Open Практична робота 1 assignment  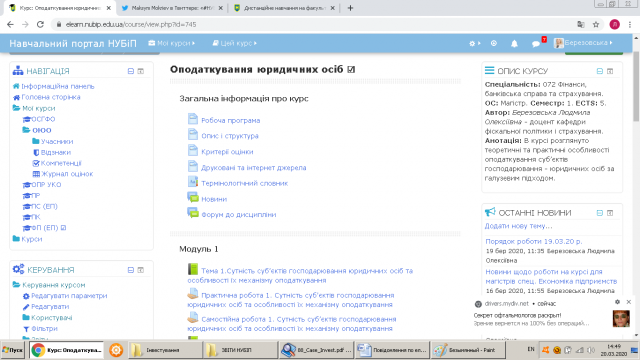(x=291, y=300)
